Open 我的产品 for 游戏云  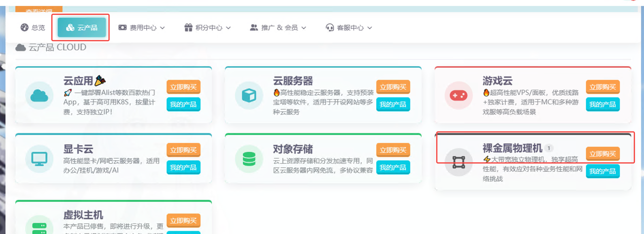click(603, 104)
